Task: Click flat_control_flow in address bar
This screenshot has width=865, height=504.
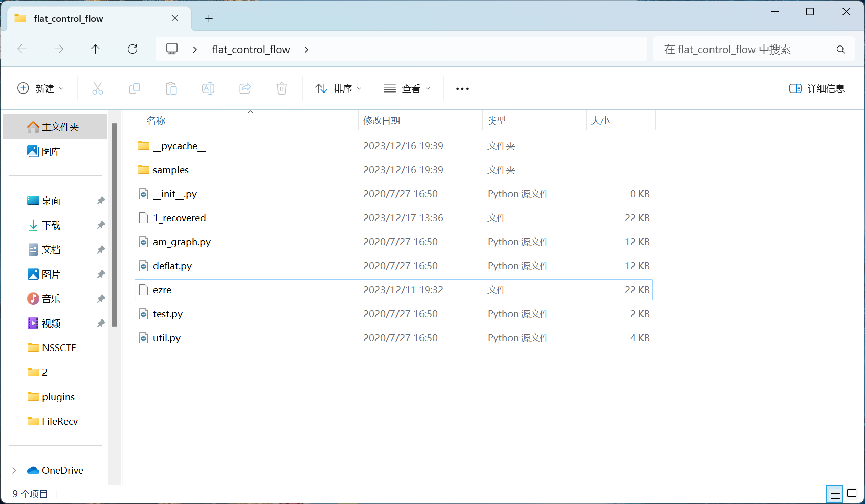Action: click(x=251, y=50)
